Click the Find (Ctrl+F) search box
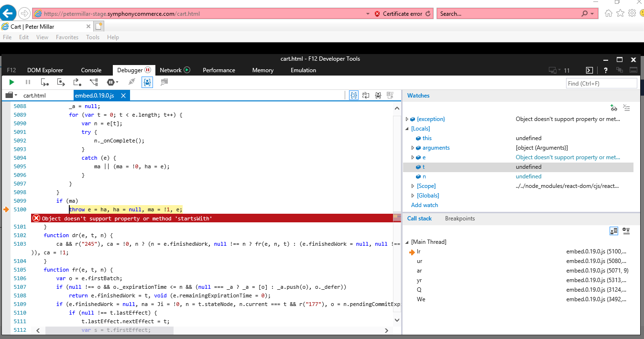The height and width of the screenshot is (339, 644). [x=602, y=83]
